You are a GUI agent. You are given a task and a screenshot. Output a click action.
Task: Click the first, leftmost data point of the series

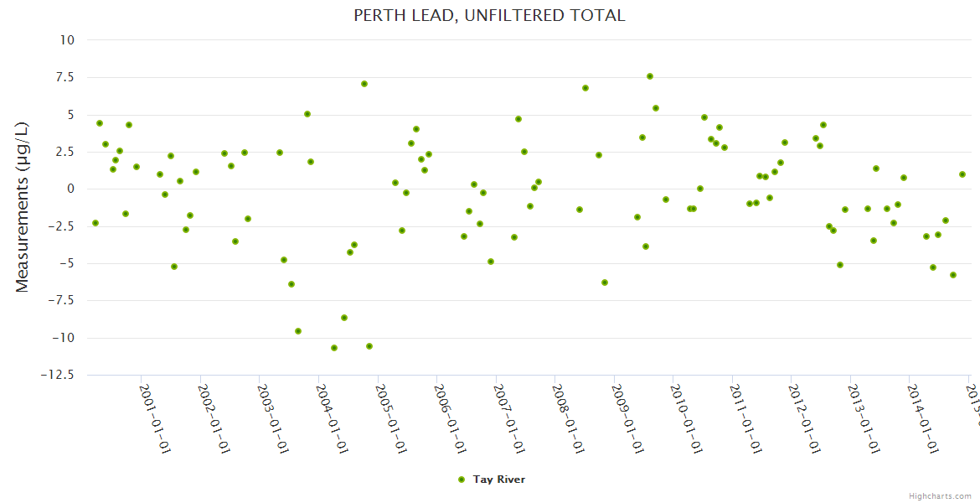click(95, 223)
